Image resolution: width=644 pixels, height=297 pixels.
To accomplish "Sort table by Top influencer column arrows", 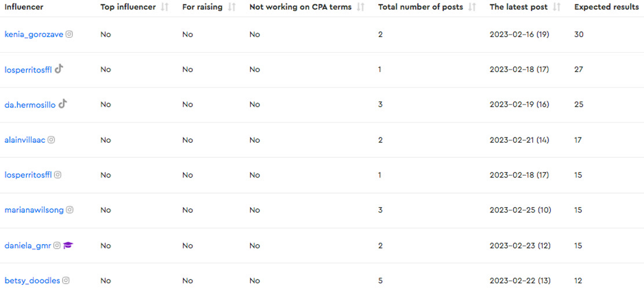I will point(164,7).
